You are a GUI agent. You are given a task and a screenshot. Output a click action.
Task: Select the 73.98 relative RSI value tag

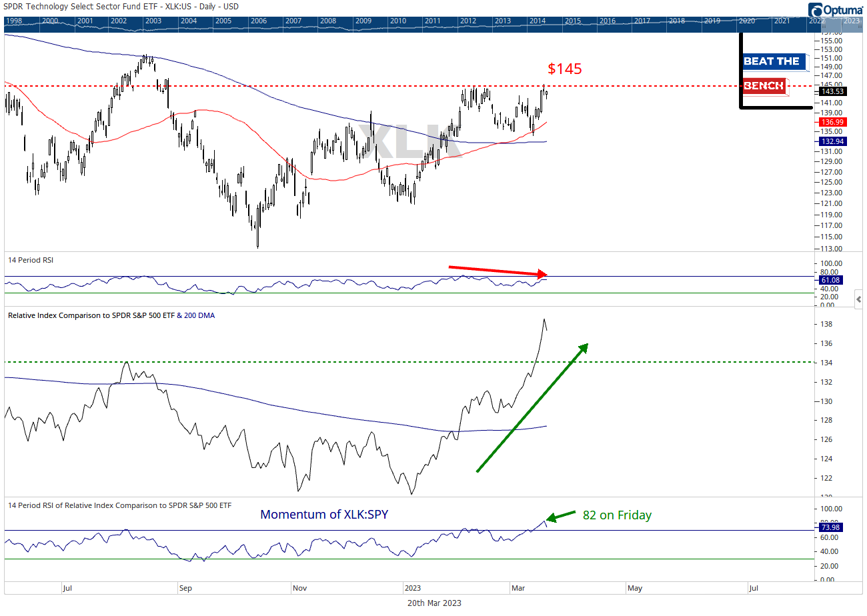(830, 527)
